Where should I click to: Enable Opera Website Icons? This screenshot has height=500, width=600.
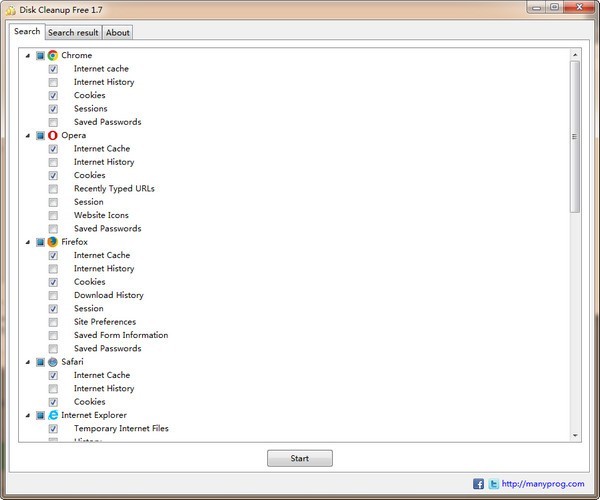click(x=53, y=215)
